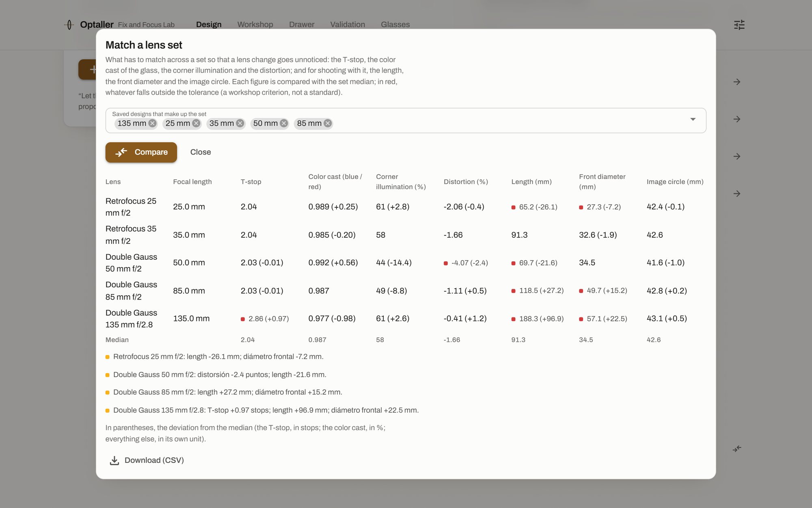Click inside the saved designs set field
Image resolution: width=812 pixels, height=508 pixels.
click(x=406, y=120)
